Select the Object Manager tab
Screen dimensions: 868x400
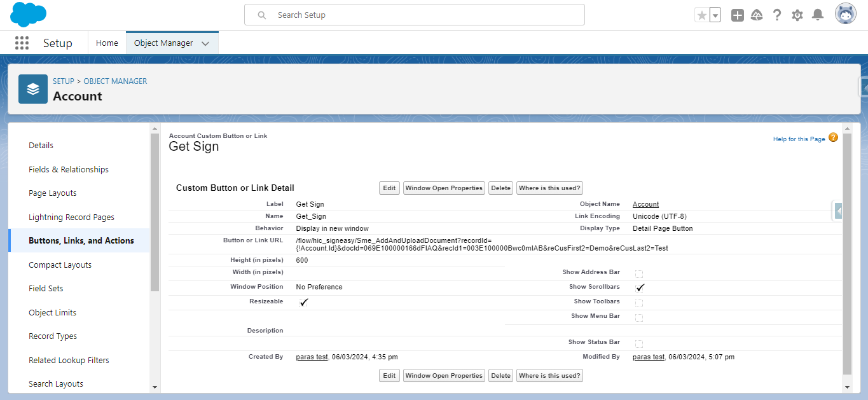[163, 43]
